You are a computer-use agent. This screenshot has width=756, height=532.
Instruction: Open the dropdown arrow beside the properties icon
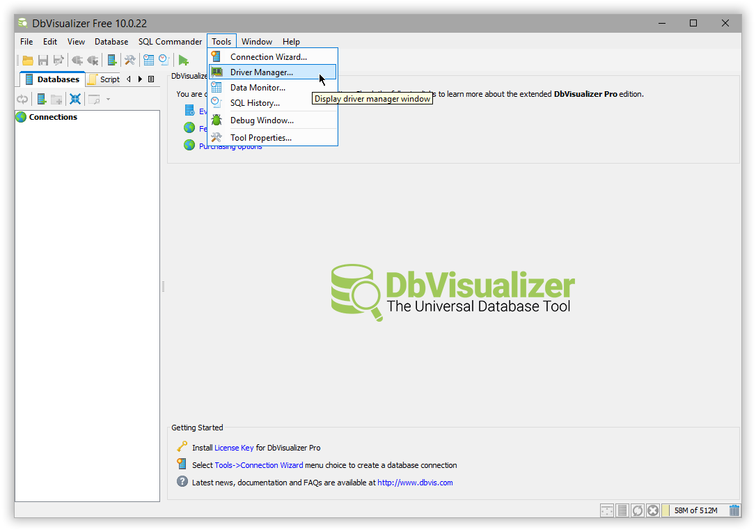click(x=108, y=99)
